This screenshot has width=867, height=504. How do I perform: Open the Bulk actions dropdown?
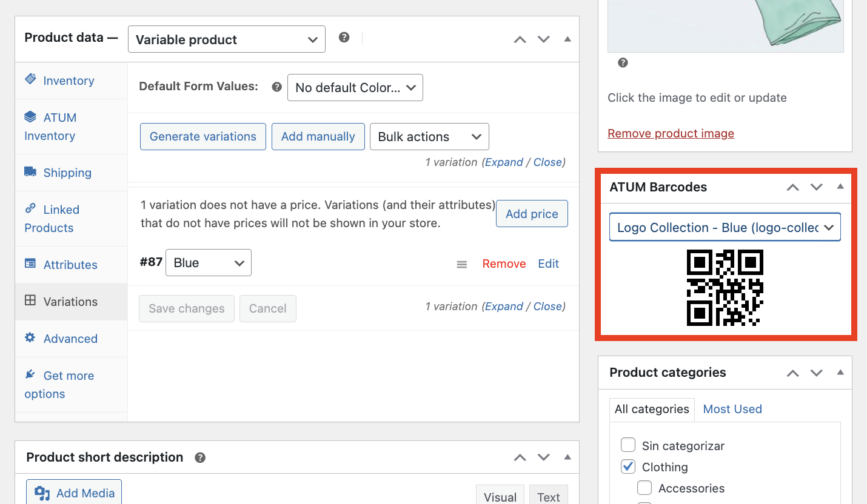click(x=429, y=137)
